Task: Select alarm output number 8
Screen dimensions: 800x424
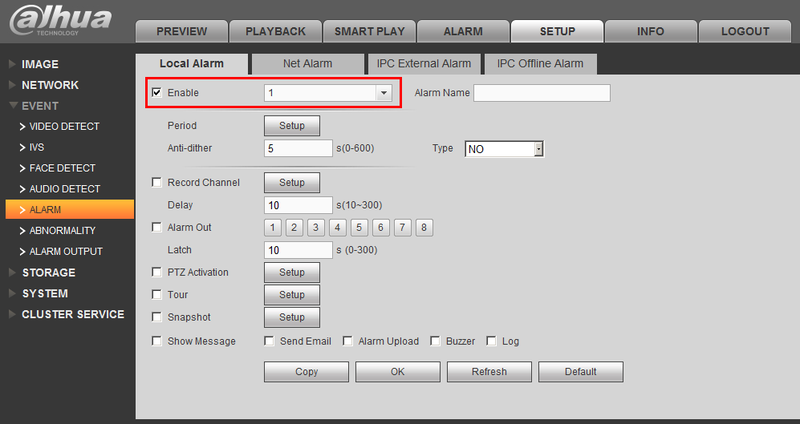Action: 424,228
